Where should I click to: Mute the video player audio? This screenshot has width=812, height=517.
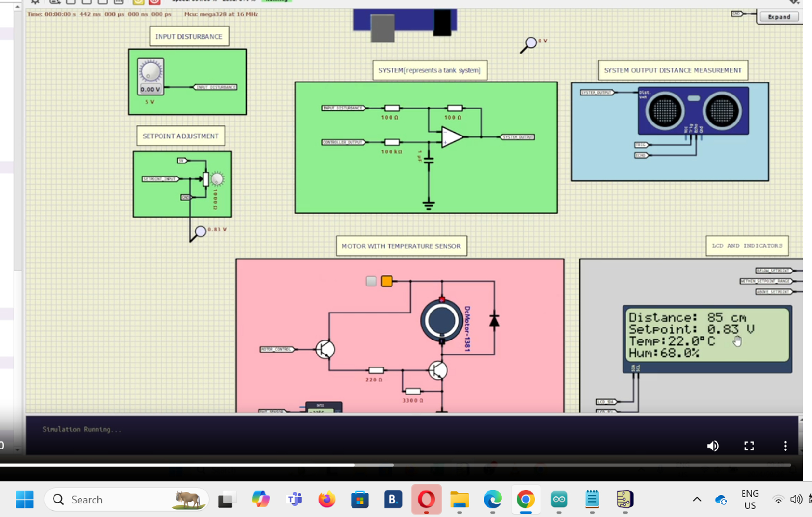713,446
